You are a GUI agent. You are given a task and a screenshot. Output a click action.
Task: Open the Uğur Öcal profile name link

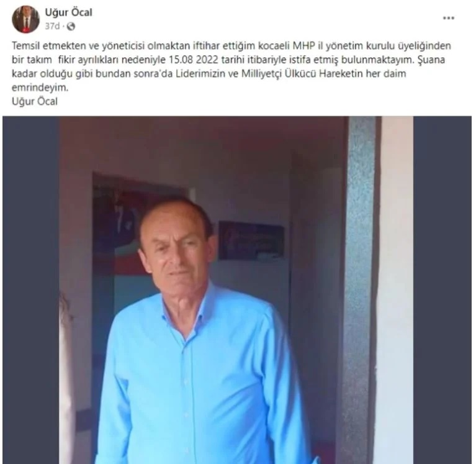[69, 12]
